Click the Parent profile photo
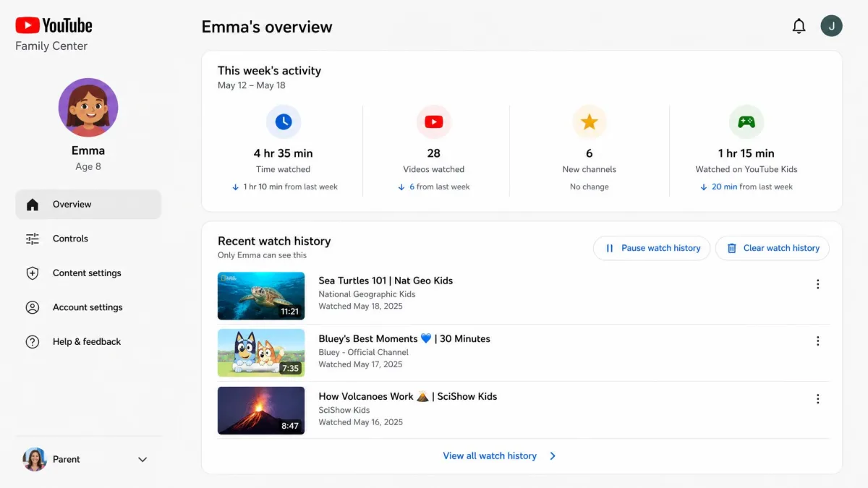Screen dimensions: 868x488 (x=35, y=459)
